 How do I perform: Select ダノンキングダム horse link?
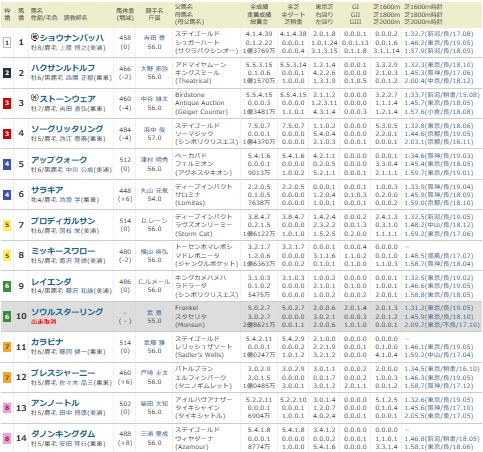(x=63, y=434)
